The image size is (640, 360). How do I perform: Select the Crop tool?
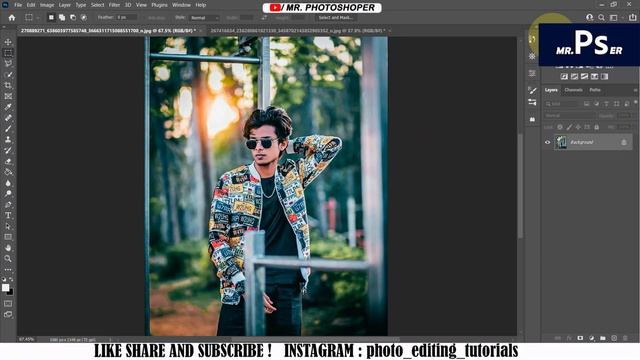point(8,85)
